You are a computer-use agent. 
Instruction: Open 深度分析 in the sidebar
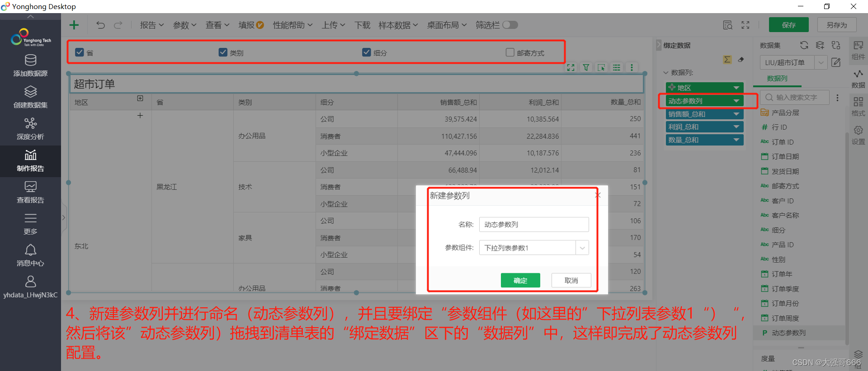30,129
